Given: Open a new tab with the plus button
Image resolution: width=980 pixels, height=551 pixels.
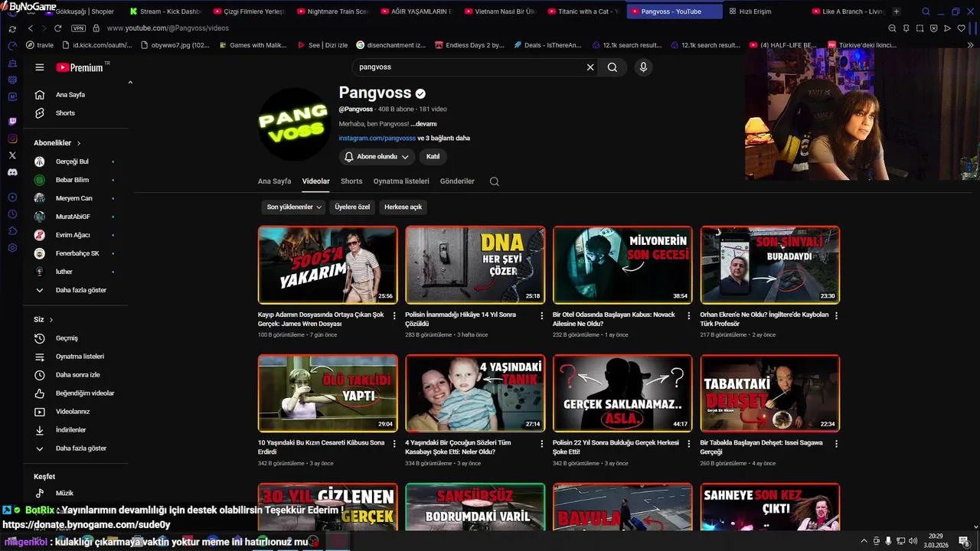Looking at the screenshot, I should pyautogui.click(x=897, y=11).
